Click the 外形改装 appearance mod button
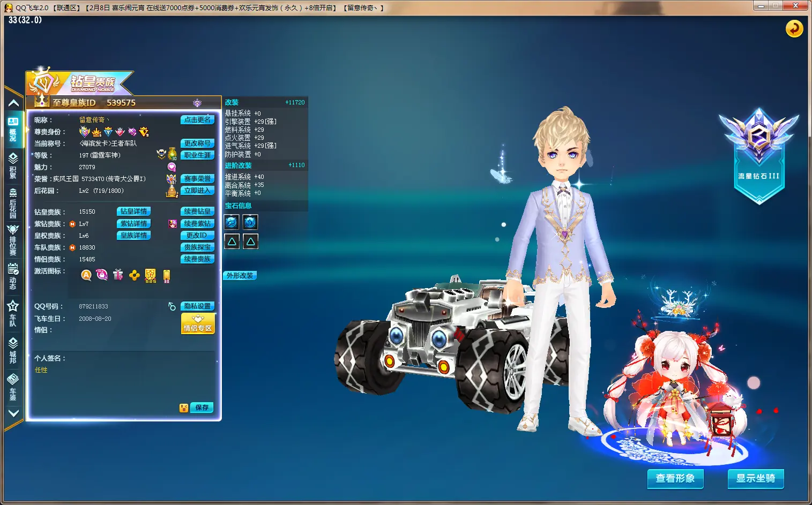Viewport: 812px width, 505px height. pos(240,276)
